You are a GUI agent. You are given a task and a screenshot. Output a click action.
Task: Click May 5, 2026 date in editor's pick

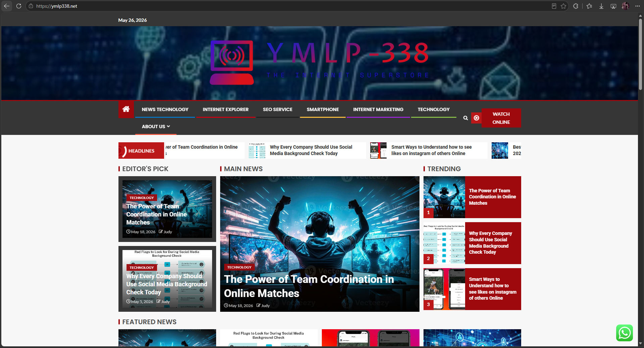(142, 302)
